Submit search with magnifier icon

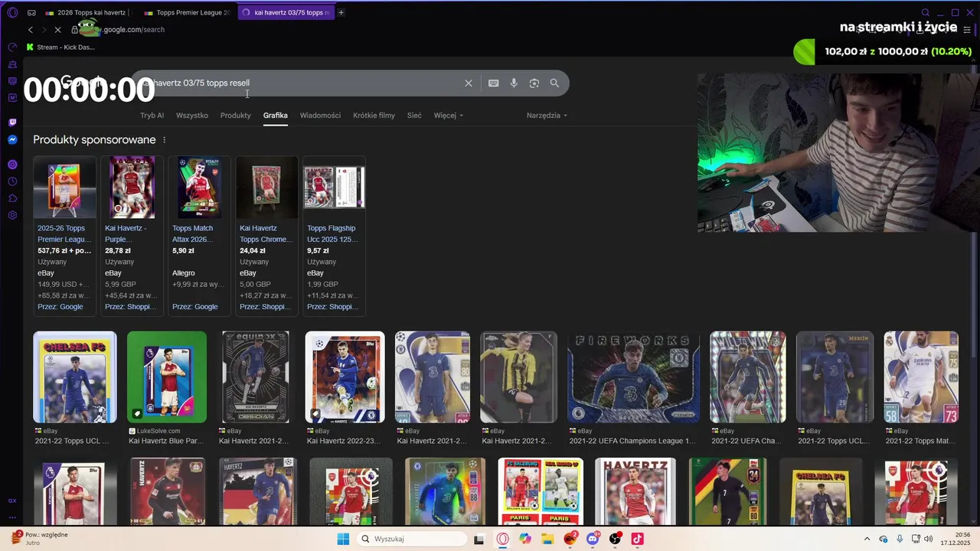point(554,83)
